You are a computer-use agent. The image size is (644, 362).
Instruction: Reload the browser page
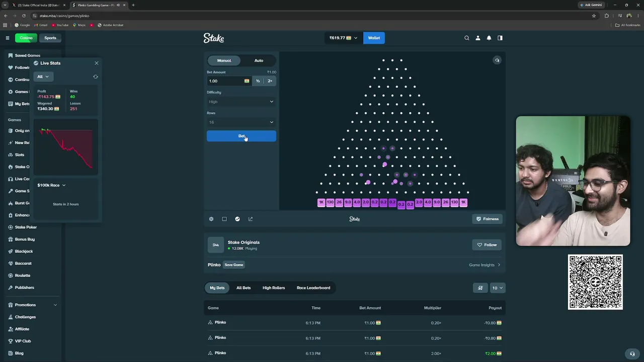[24, 16]
